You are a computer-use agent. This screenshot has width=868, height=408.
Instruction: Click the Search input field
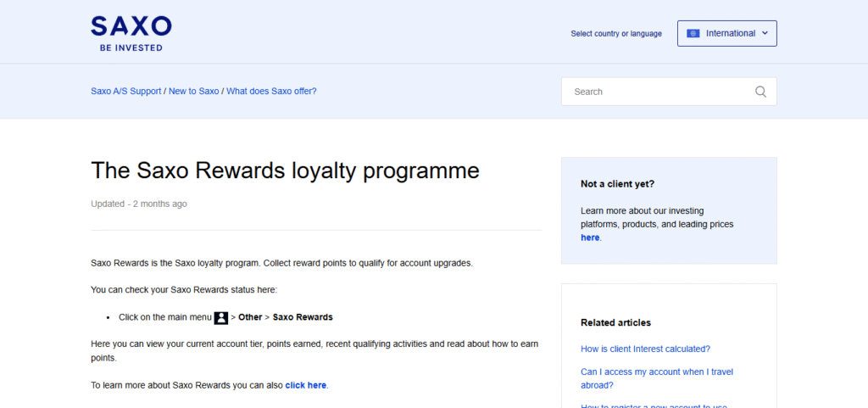pos(657,92)
